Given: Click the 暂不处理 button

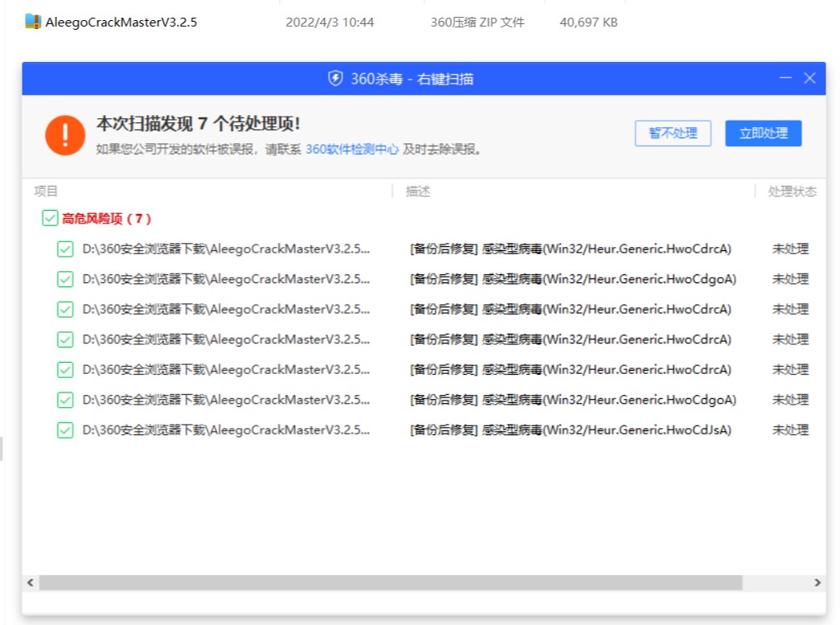Looking at the screenshot, I should point(673,133).
